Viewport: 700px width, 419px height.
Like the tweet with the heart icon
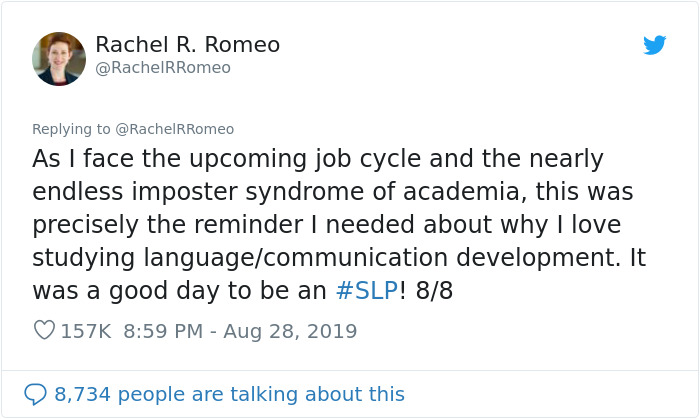tap(44, 331)
